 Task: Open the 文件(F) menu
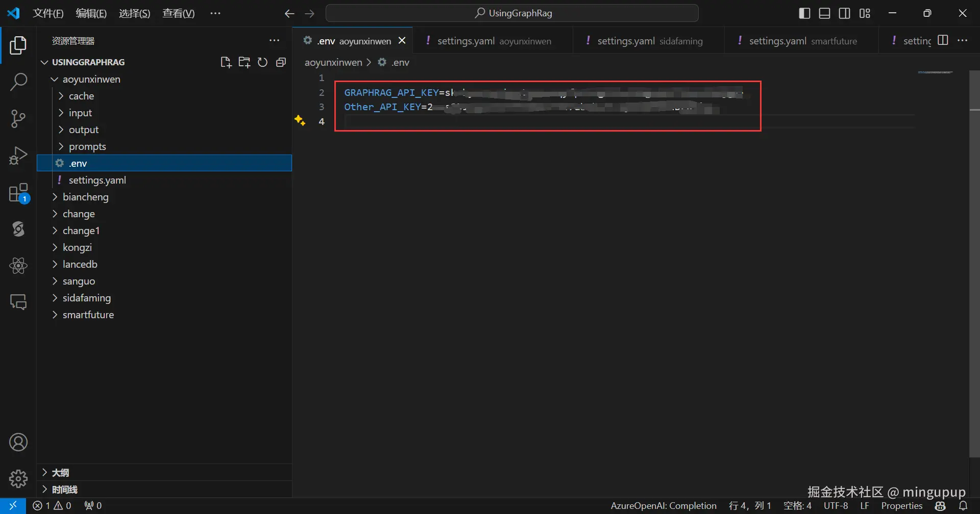48,14
